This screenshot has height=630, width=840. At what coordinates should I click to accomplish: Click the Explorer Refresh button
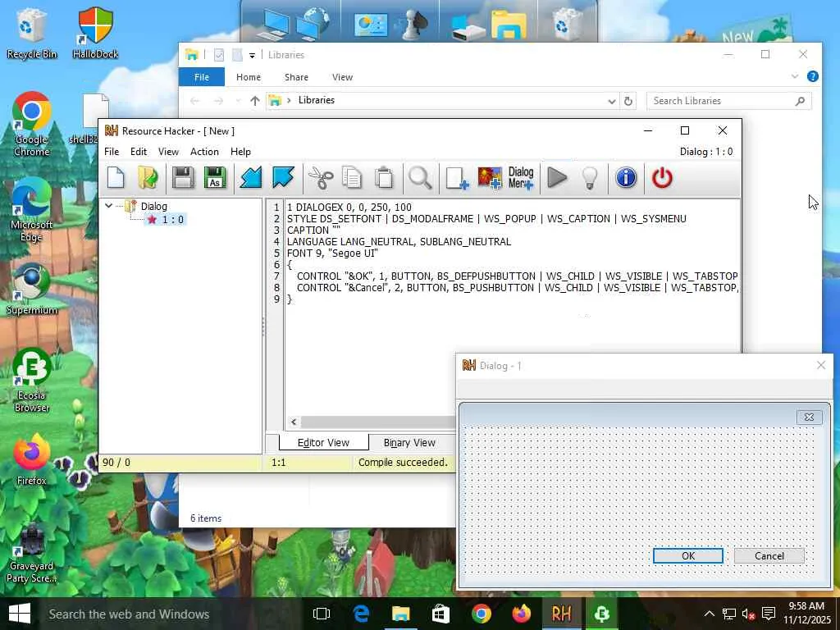point(628,101)
